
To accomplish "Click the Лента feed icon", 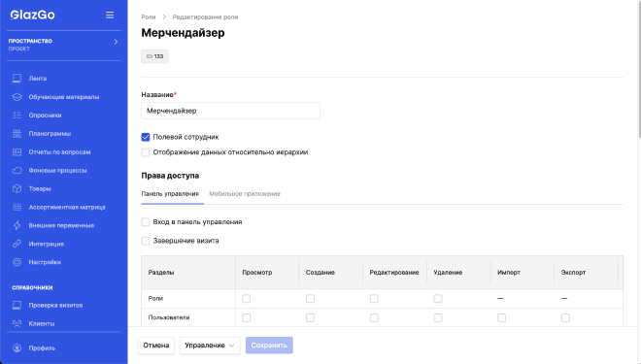I will (x=17, y=79).
